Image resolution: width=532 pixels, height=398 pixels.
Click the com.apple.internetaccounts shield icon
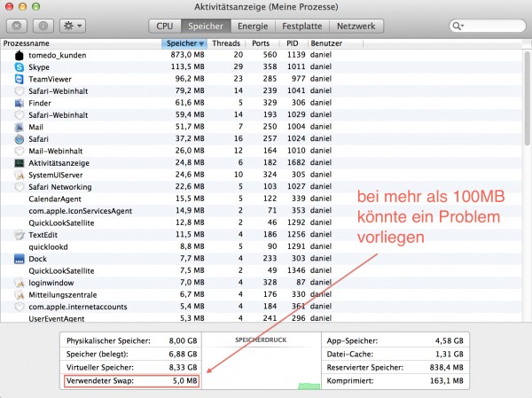click(20, 307)
